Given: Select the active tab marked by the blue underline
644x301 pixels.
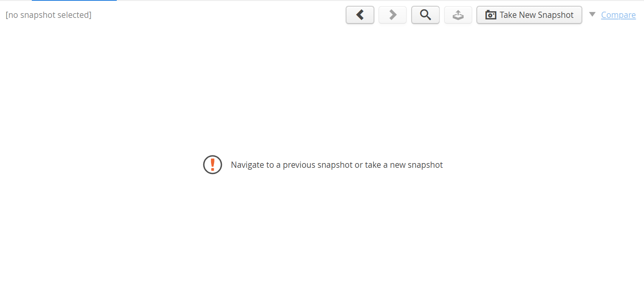Looking at the screenshot, I should [x=74, y=0].
